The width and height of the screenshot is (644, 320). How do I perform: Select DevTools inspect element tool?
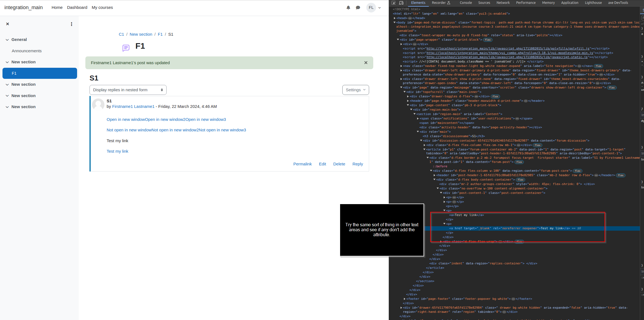393,3
